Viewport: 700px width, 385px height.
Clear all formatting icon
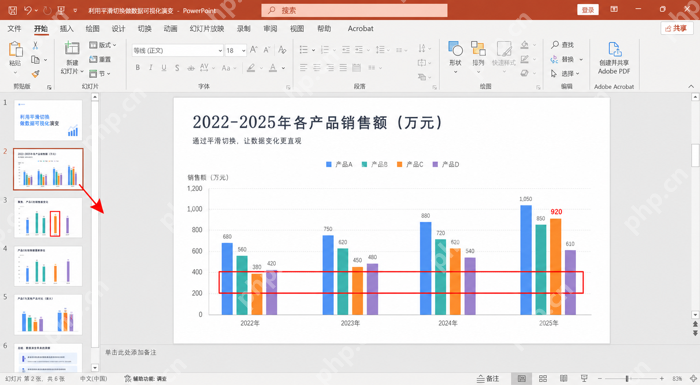pos(282,50)
